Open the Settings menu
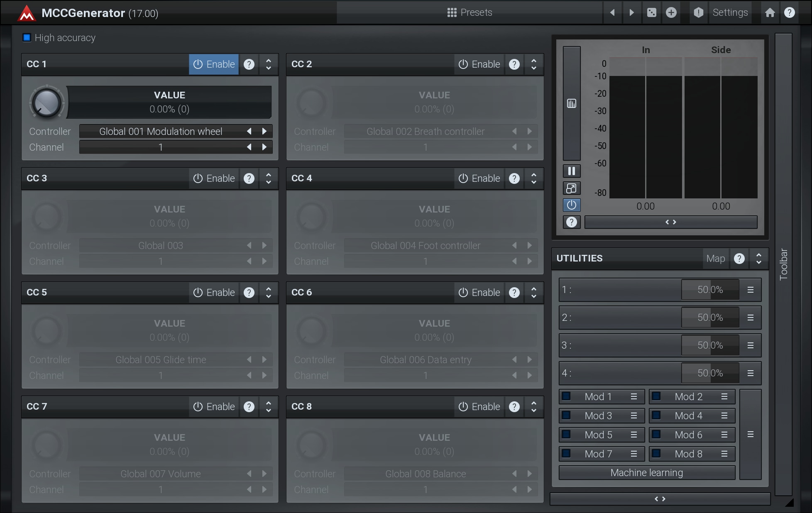Screen dimensions: 812x513 click(x=730, y=12)
